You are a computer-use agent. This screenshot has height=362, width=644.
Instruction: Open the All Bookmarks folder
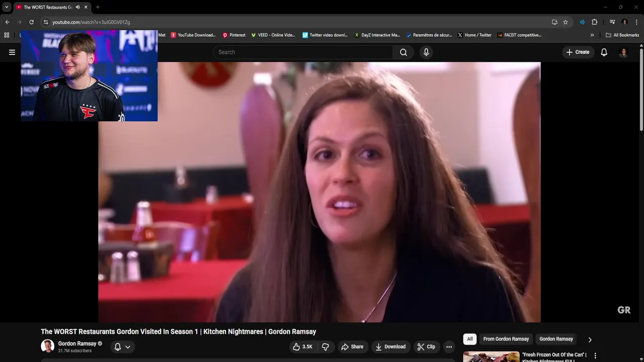point(622,35)
